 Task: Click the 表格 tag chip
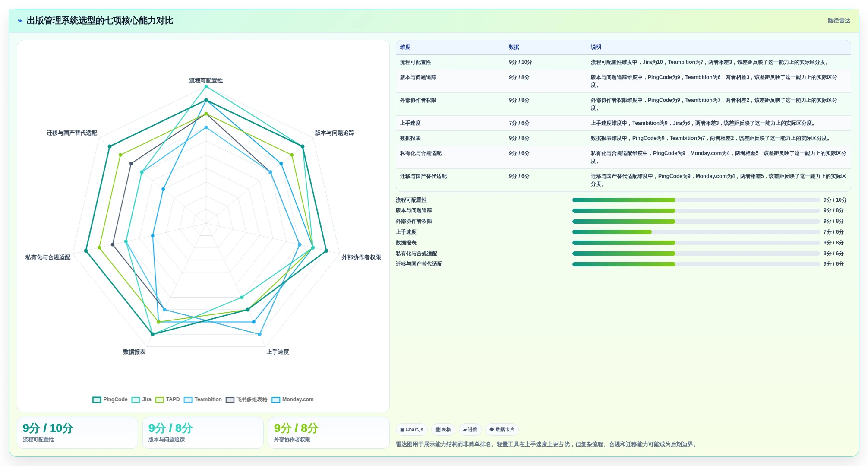coord(443,429)
